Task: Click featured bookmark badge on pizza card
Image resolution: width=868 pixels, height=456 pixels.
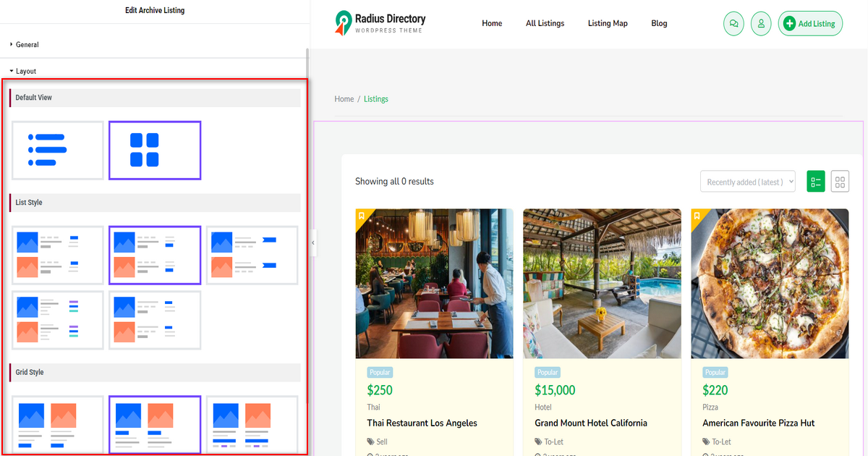Action: 697,216
